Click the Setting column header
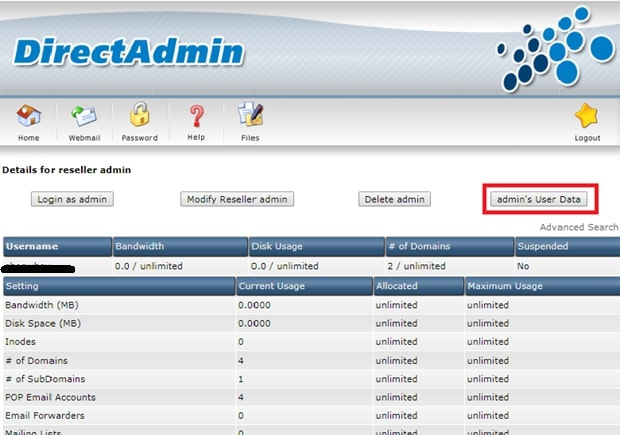620x435 pixels. (x=119, y=286)
